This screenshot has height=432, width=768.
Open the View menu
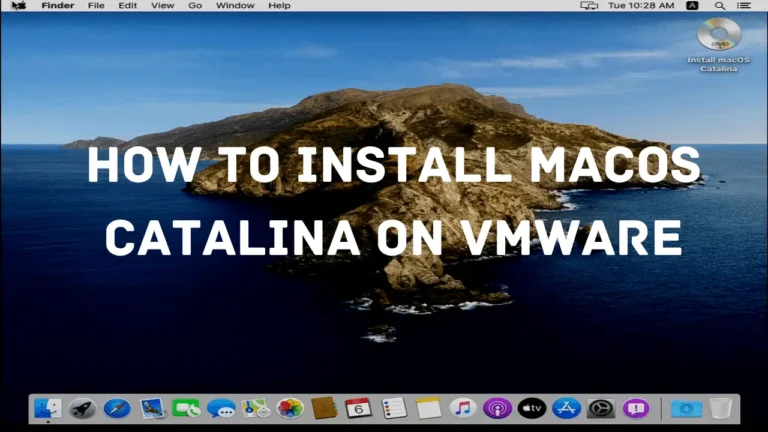(162, 6)
